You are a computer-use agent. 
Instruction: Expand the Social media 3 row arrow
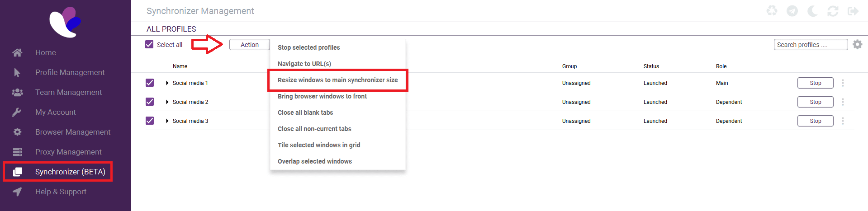[167, 121]
